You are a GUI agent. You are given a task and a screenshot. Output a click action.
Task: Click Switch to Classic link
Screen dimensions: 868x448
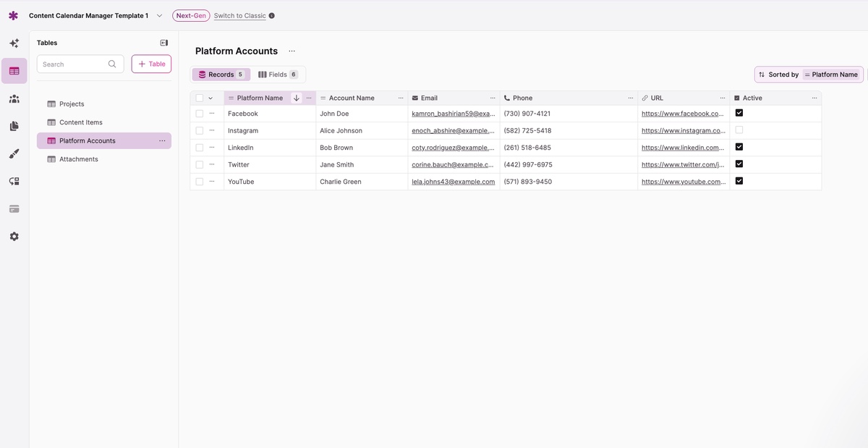pos(239,16)
